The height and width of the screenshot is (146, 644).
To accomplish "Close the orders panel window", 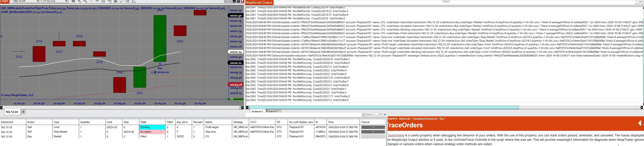I will [x=385, y=115].
